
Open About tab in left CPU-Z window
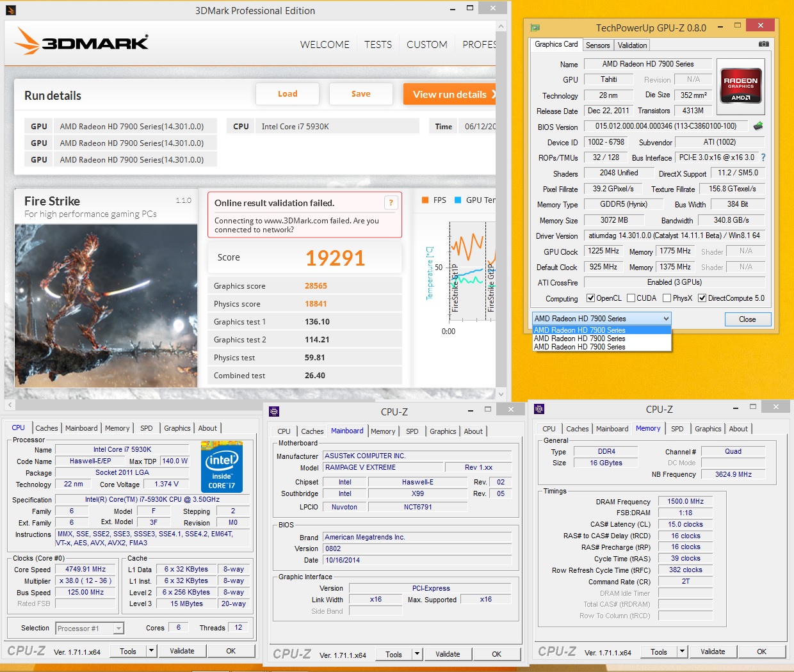click(207, 428)
